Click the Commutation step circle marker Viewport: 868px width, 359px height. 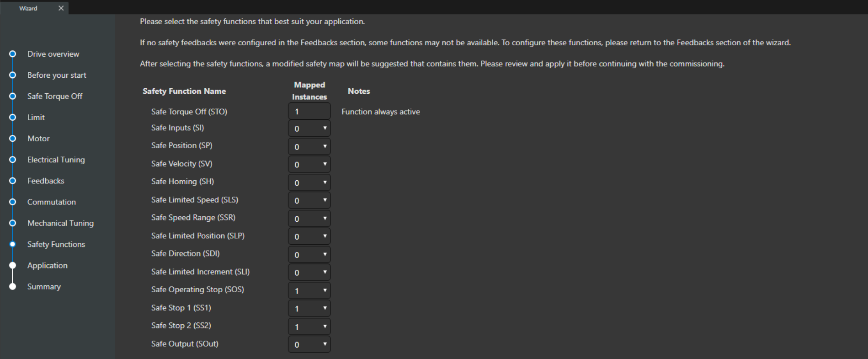point(13,202)
